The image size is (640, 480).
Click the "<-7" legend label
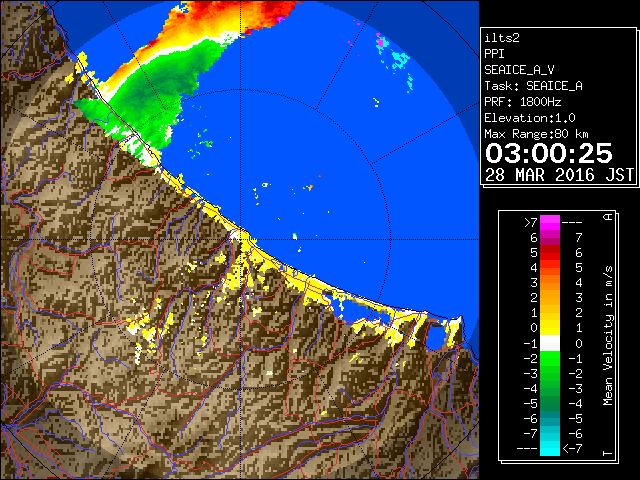(x=572, y=449)
